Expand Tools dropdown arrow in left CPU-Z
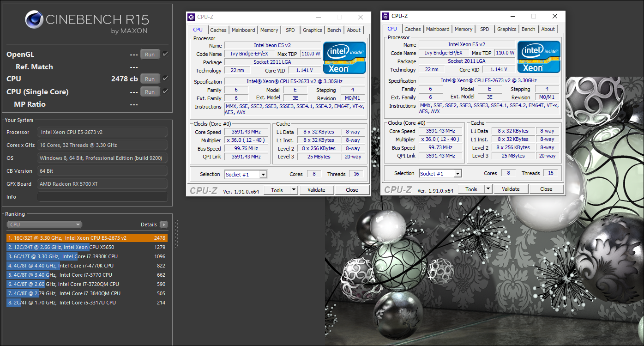Screen dimensions: 644x346 pos(294,190)
